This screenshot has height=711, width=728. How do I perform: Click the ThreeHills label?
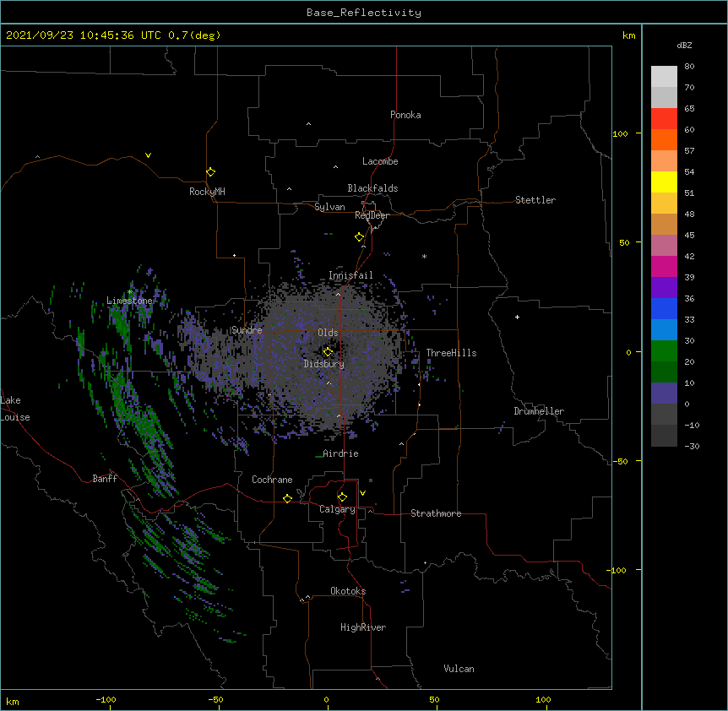[x=451, y=353]
